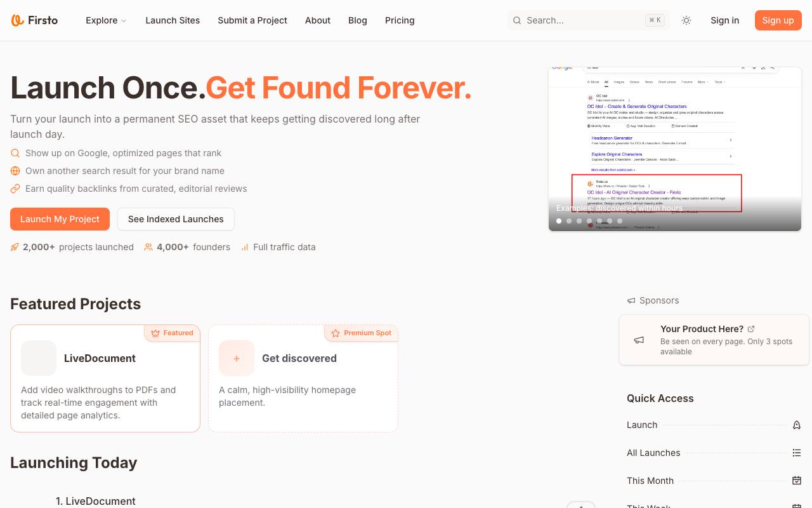Click the globe icon beside brand name line
The width and height of the screenshot is (812, 508).
15,171
